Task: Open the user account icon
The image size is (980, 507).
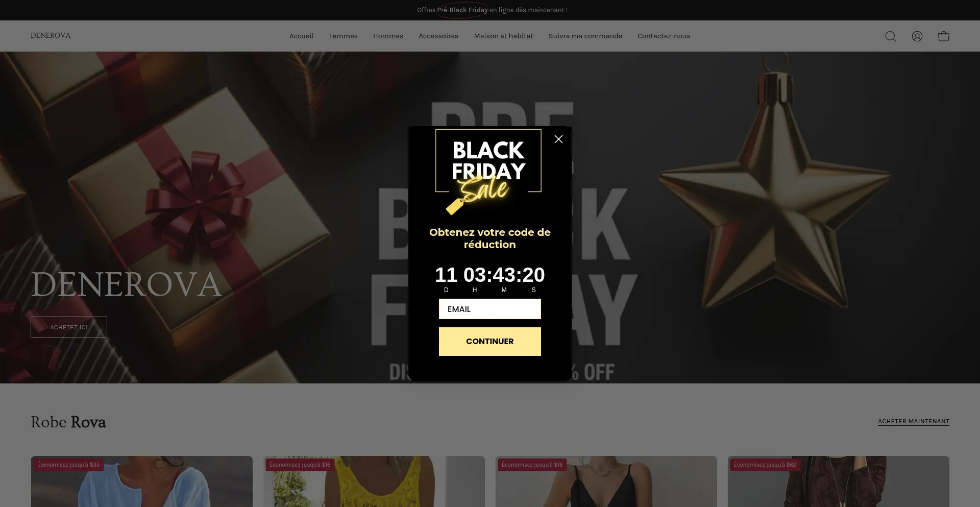Action: (917, 36)
